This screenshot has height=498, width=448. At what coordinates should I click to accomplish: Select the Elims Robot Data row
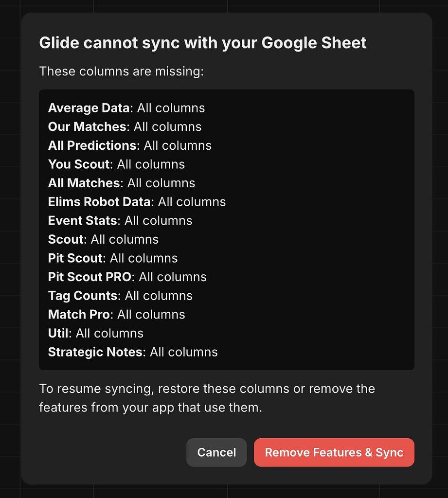[137, 202]
